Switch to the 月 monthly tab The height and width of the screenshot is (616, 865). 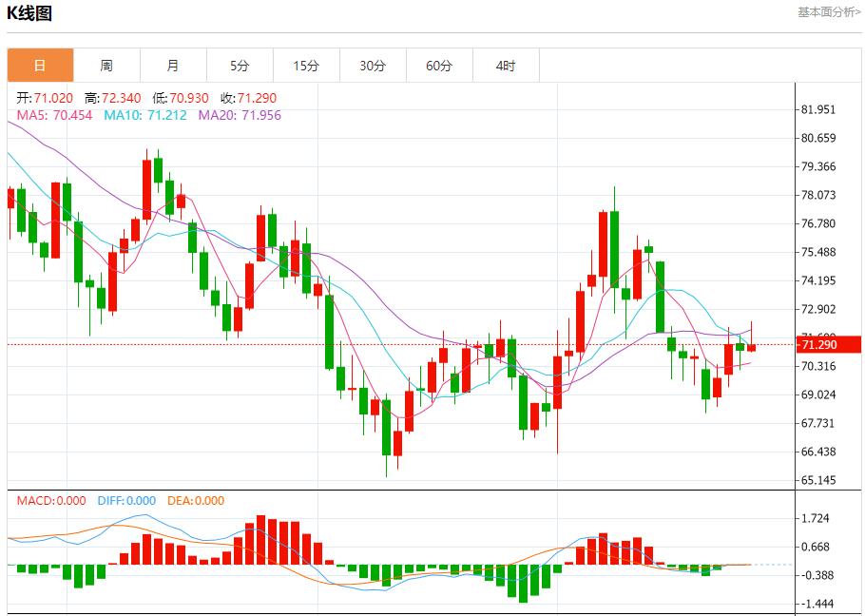(173, 66)
